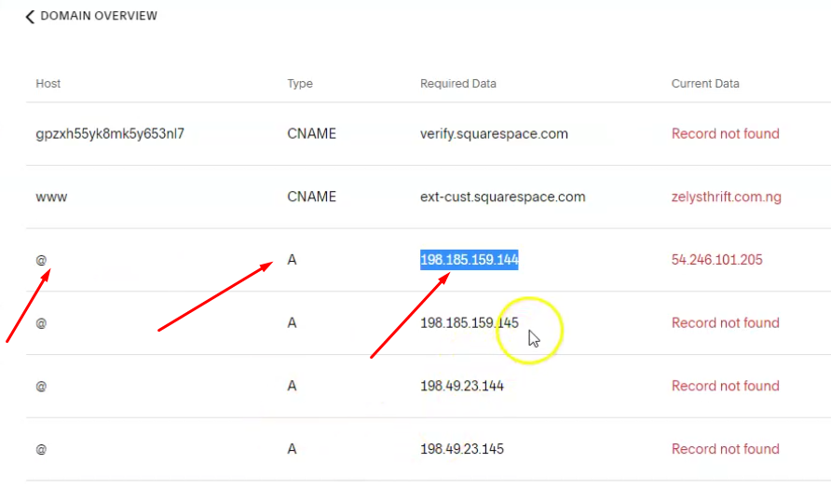Click the A type for 198.49.23.145
Viewport: 831px width, 504px height.
[x=292, y=449]
